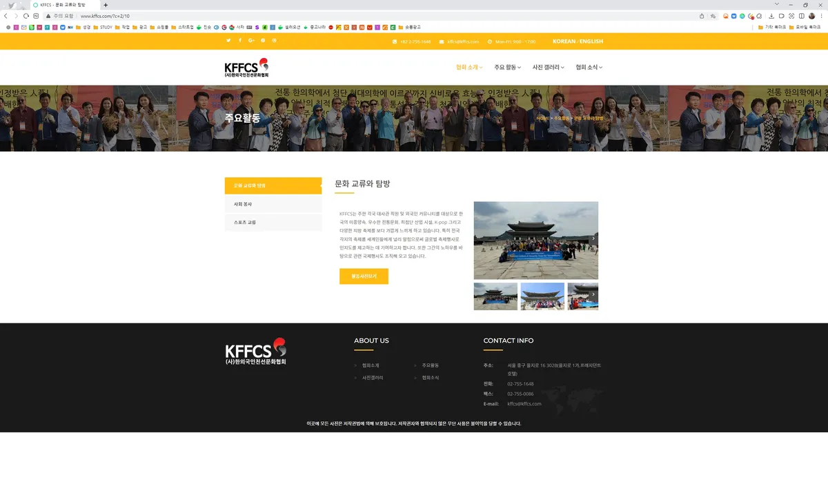The image size is (828, 504).
Task: Click the KFFCS logo in the header
Action: click(x=246, y=67)
